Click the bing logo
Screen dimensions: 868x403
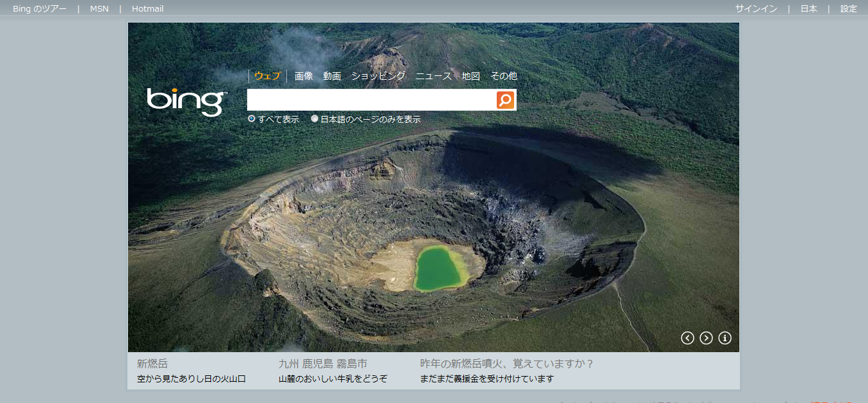[187, 101]
